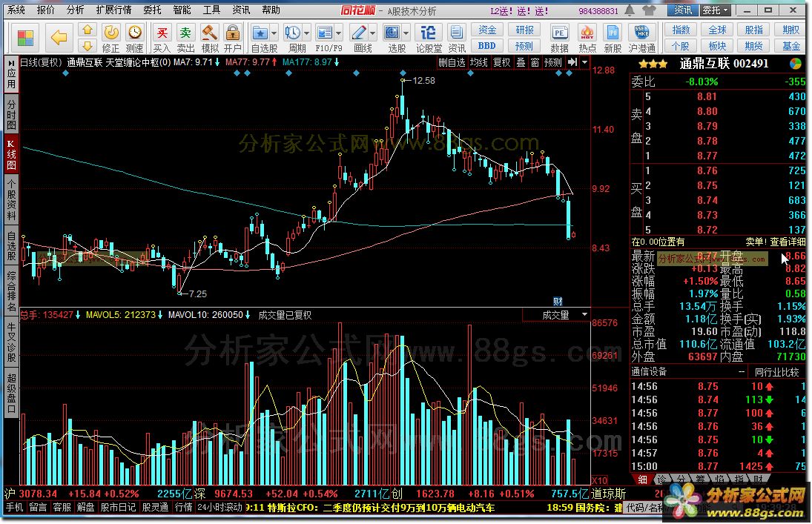The image size is (812, 524).
Task: Select the 画线 drawing pencil tool
Action: click(358, 33)
